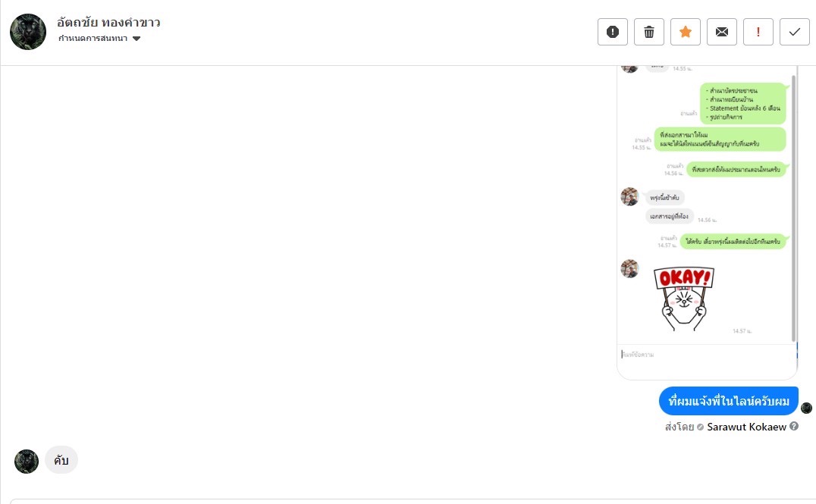Screen dimensions: 816x504
Task: Open อัตถชัย ทองคำขาว's profile name link
Action: click(108, 22)
